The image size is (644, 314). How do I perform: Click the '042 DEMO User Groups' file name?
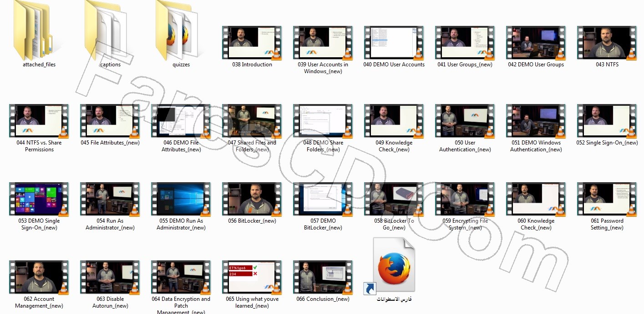[x=536, y=65]
